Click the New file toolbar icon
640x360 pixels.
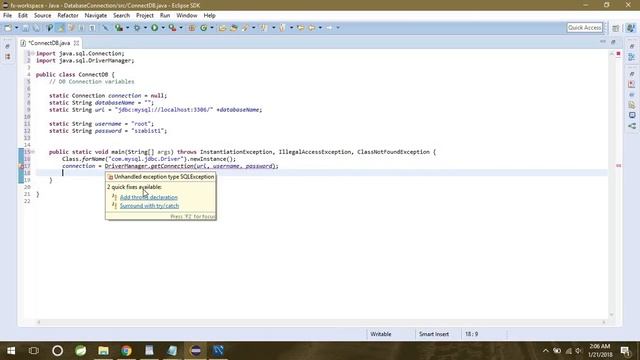(8, 28)
